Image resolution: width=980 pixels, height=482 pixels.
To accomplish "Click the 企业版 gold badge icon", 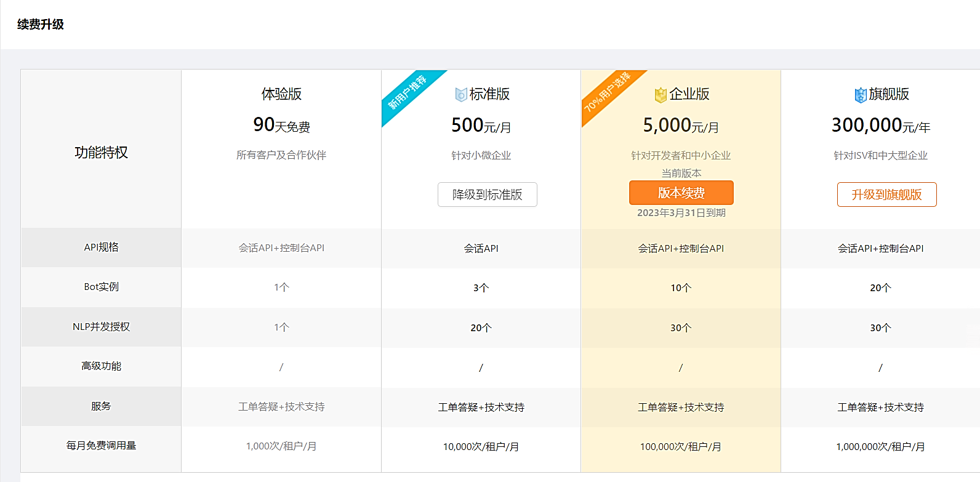I will (661, 95).
